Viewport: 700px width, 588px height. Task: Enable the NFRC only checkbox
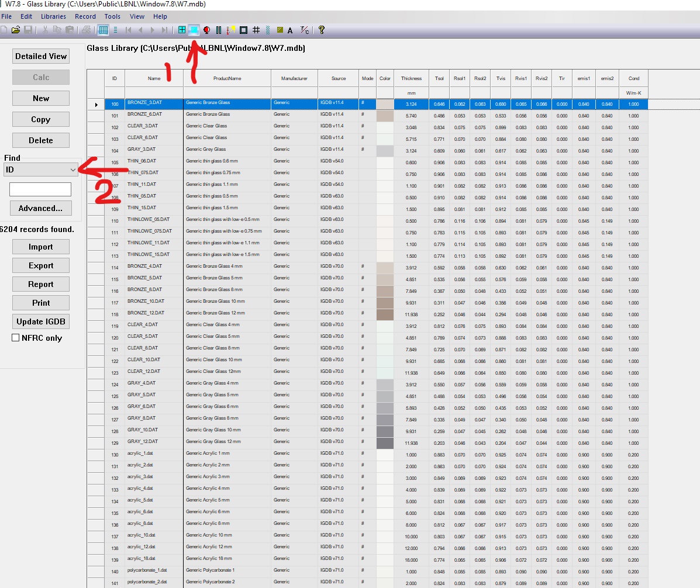pyautogui.click(x=16, y=338)
